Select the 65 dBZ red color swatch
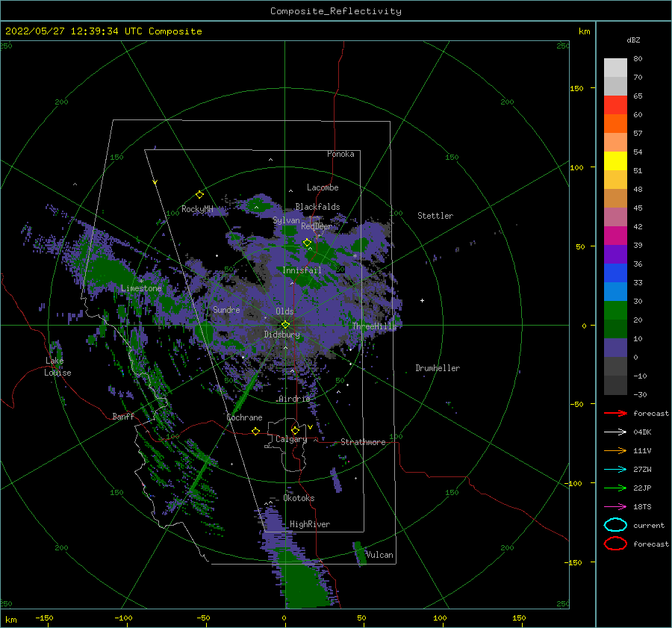 pyautogui.click(x=615, y=105)
